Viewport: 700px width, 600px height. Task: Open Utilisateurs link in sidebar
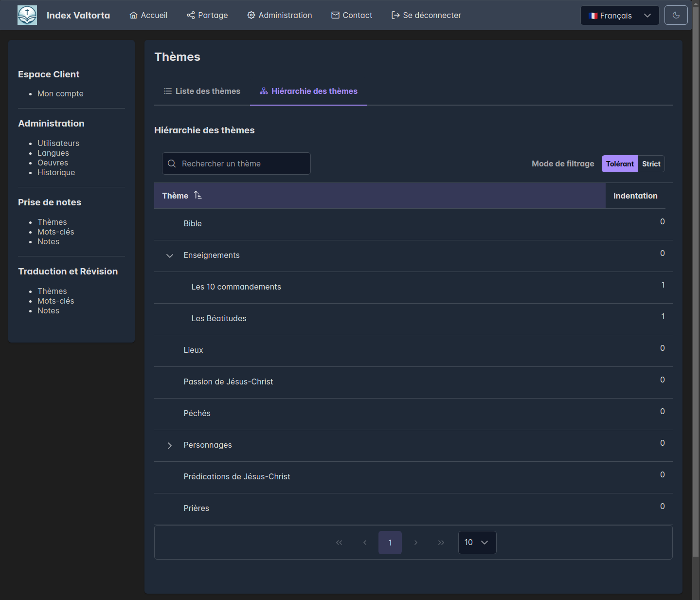(x=58, y=143)
